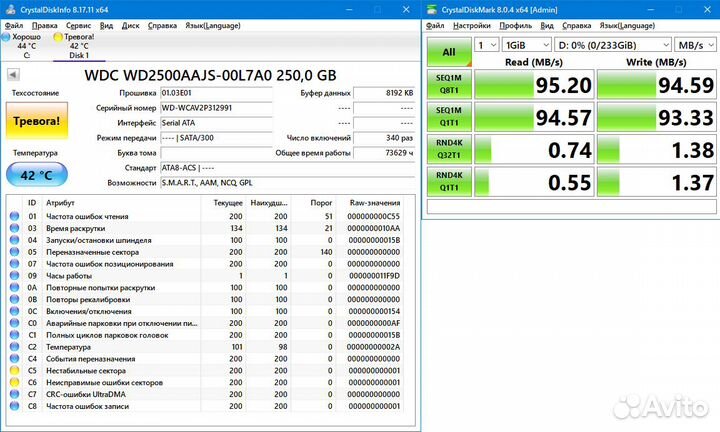Click the blue status icon for attribute 05

tap(14, 251)
